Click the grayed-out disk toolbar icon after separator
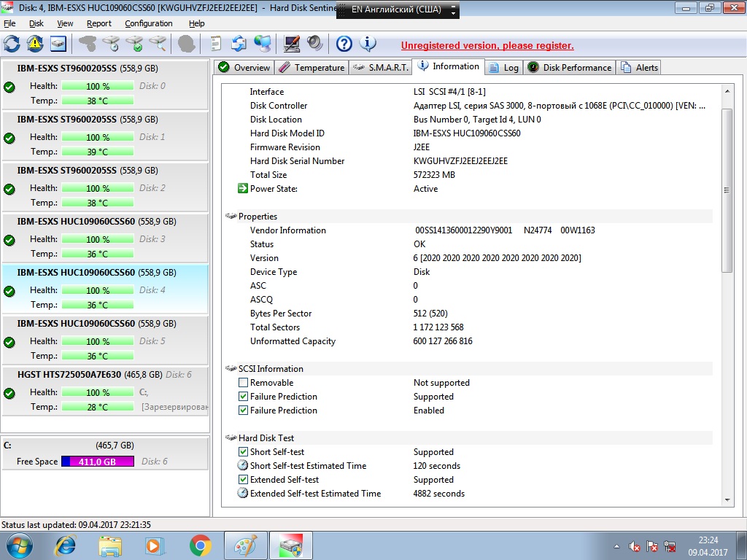The width and height of the screenshot is (747, 560). [88, 44]
